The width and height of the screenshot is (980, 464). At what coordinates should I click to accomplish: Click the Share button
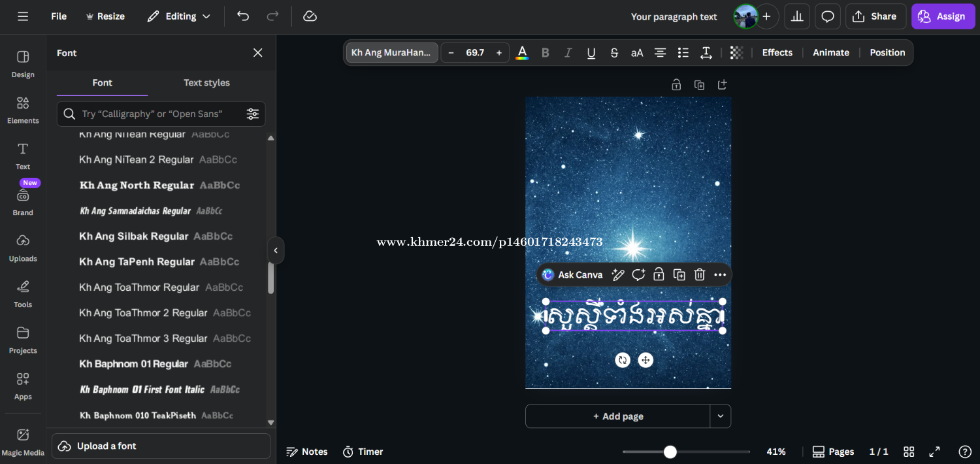click(x=875, y=16)
